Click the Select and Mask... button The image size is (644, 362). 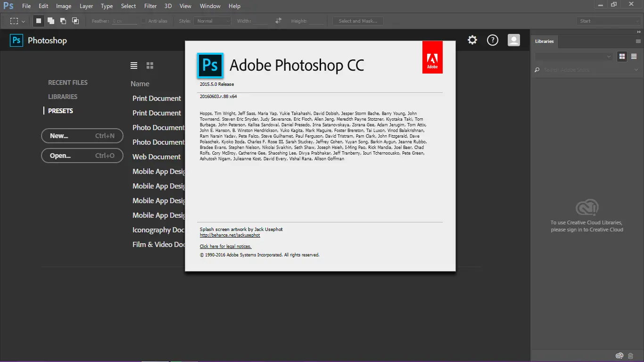tap(358, 21)
